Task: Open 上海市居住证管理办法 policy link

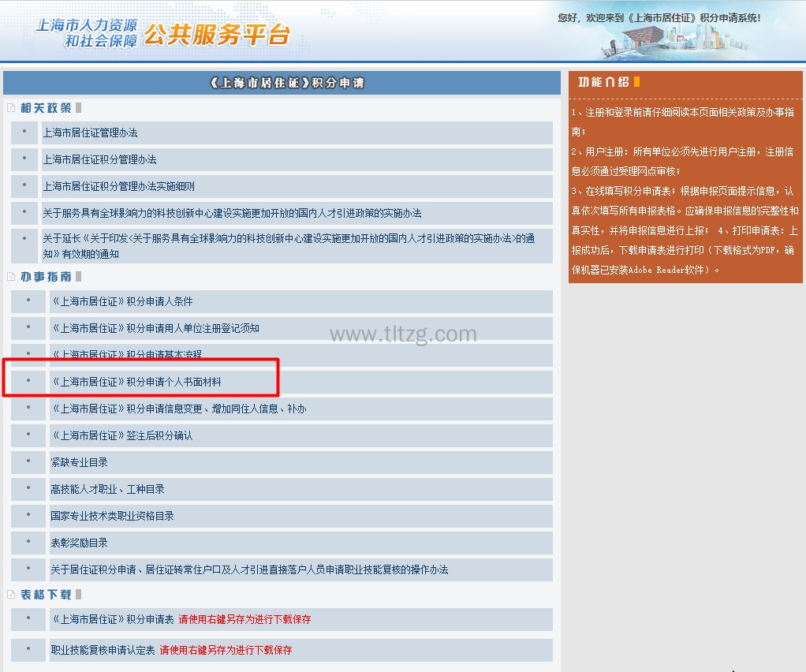Action: 90,133
